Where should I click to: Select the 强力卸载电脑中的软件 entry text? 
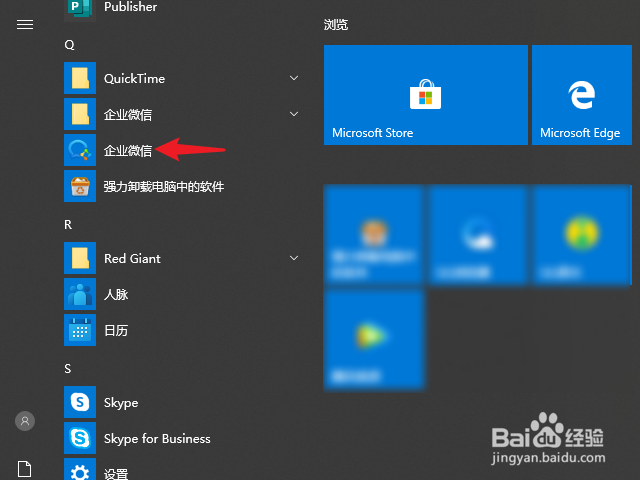(164, 187)
